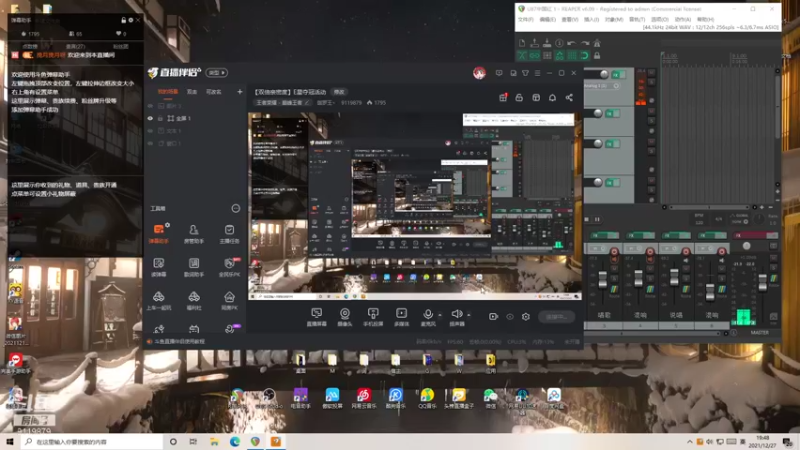Toggle visibility of the 文本 1 source
Viewport: 800px width, 450px height.
tap(150, 131)
